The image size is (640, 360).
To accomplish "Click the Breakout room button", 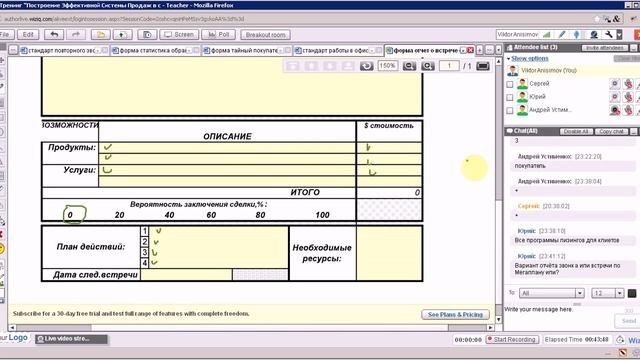I will [266, 35].
